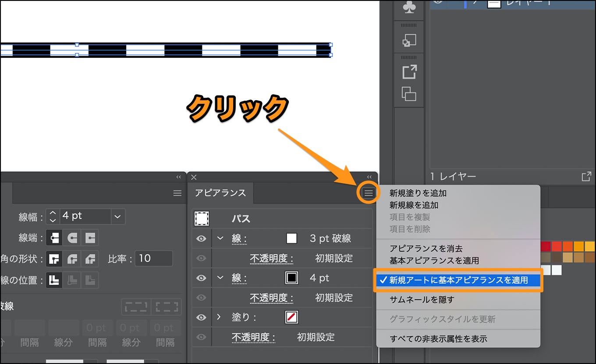
Task: Click the white swatch of 3 pt 破線
Action: 291,239
